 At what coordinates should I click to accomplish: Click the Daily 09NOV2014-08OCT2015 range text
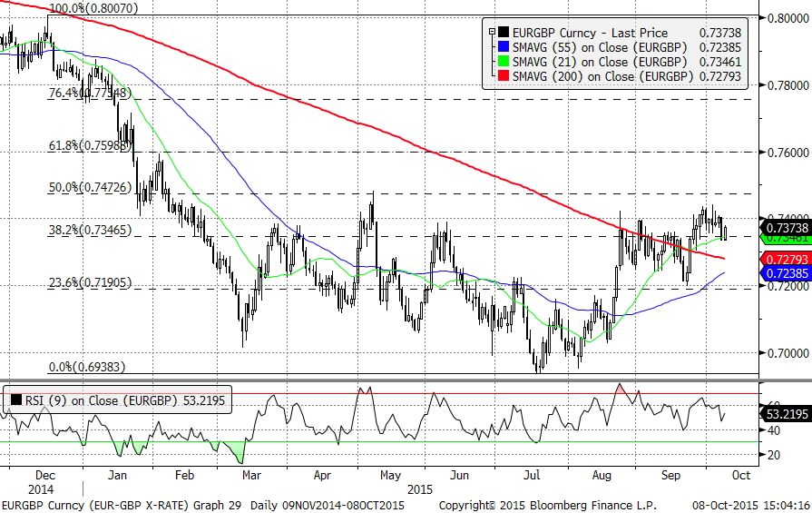[x=328, y=505]
